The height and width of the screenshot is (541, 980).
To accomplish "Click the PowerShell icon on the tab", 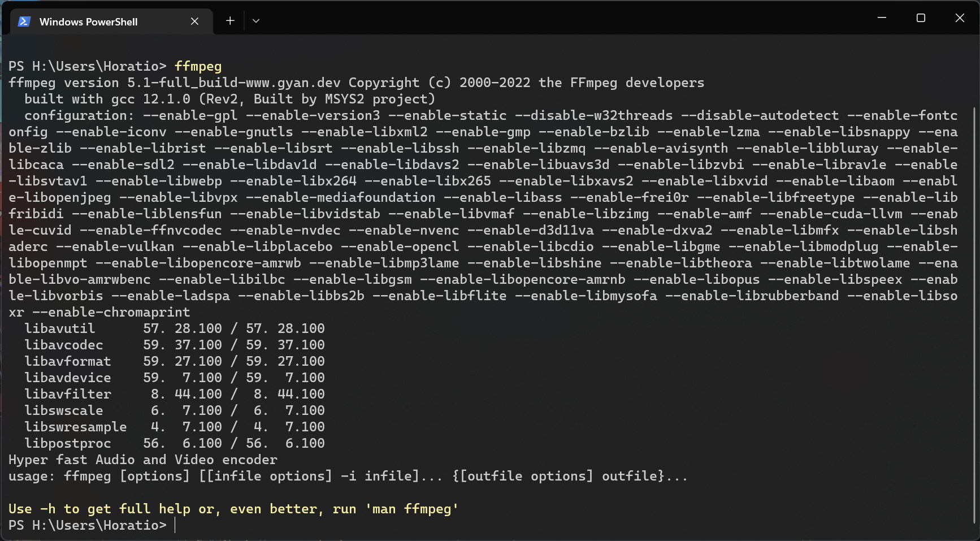I will [24, 21].
